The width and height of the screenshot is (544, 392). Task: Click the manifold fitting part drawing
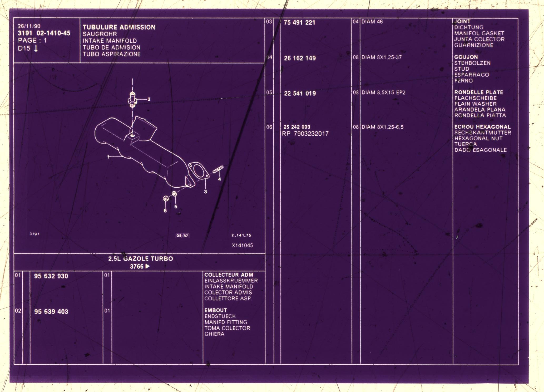coord(132,100)
